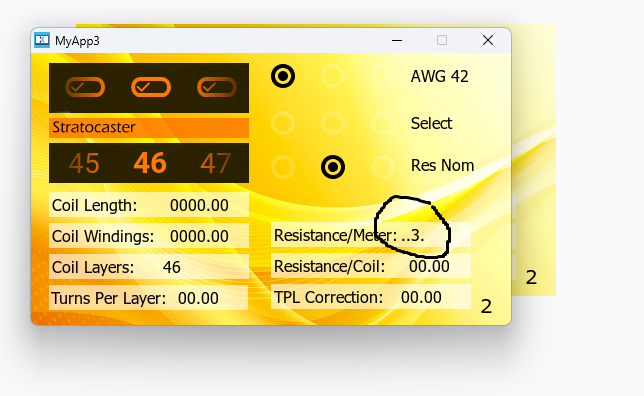Image resolution: width=644 pixels, height=396 pixels.
Task: Click the number 2 inside MyApp3 window corner
Action: [486, 306]
